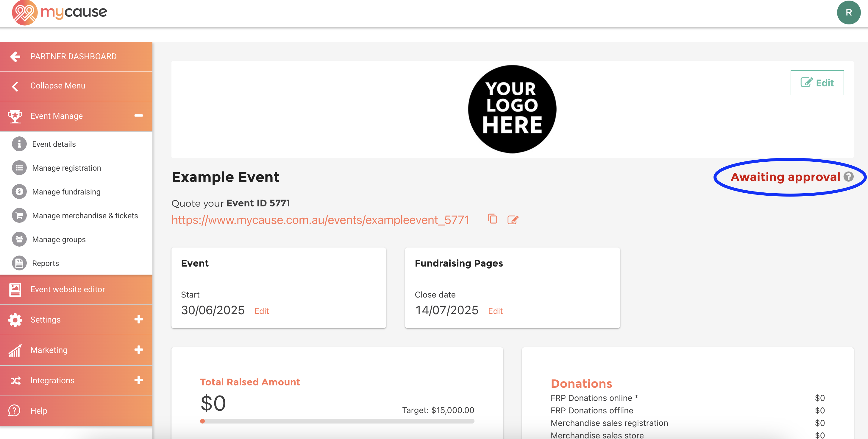Open Event website editor
Viewport: 868px width, 439px height.
click(76, 289)
